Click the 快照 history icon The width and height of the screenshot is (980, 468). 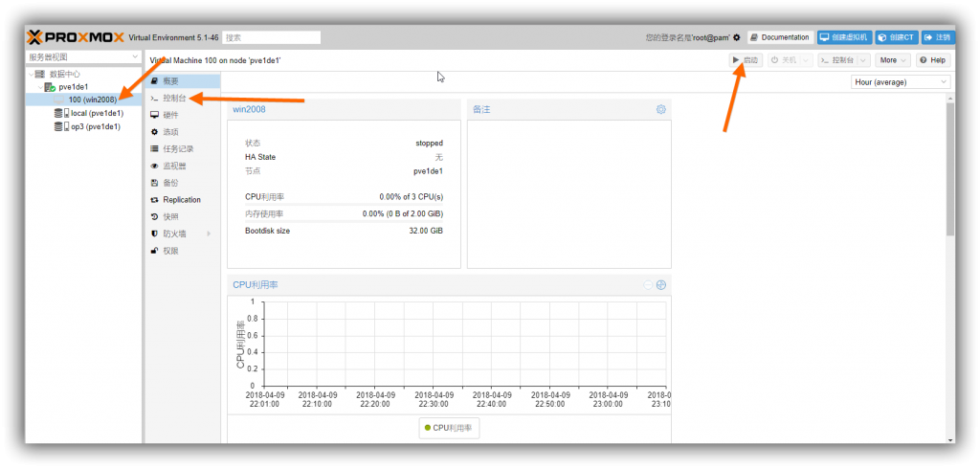tap(154, 217)
